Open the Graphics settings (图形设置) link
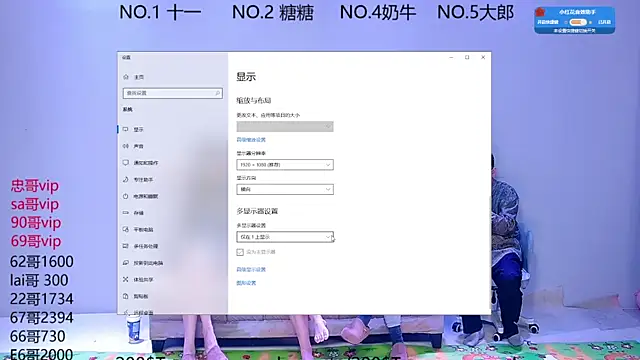Screen dimensions: 640x360 pos(246,283)
